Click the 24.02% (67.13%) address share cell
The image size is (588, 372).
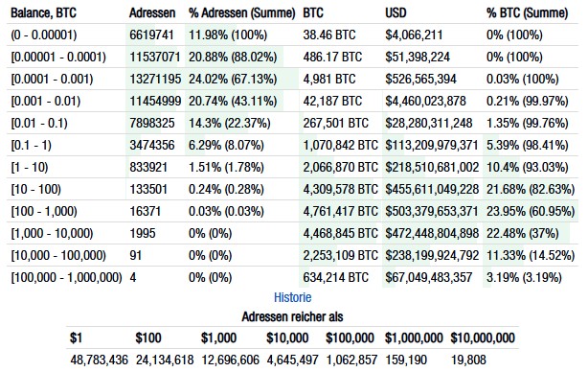pyautogui.click(x=233, y=80)
